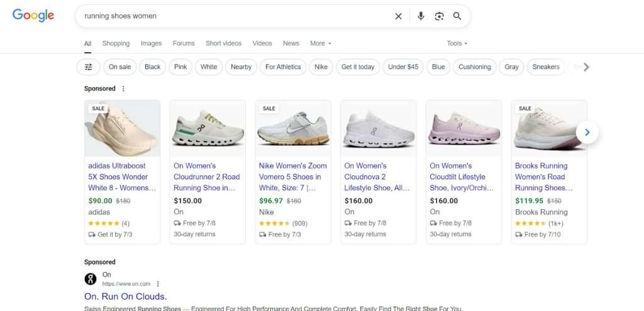Click the Google logo
Screen dimensions: 644x311
pos(33,16)
